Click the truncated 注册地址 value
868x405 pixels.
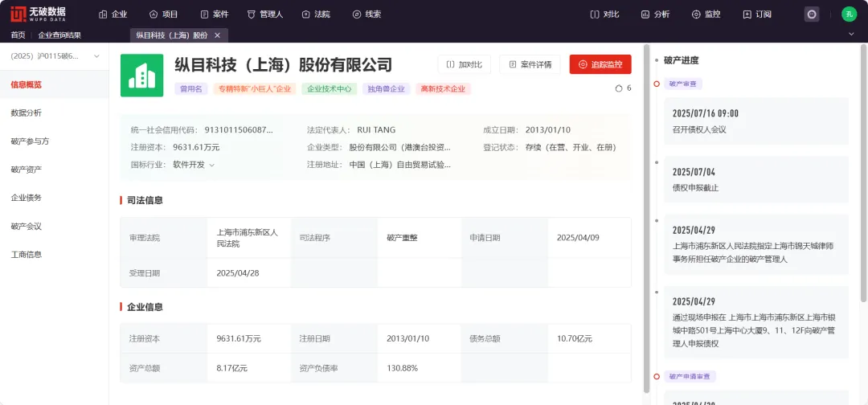coord(400,164)
